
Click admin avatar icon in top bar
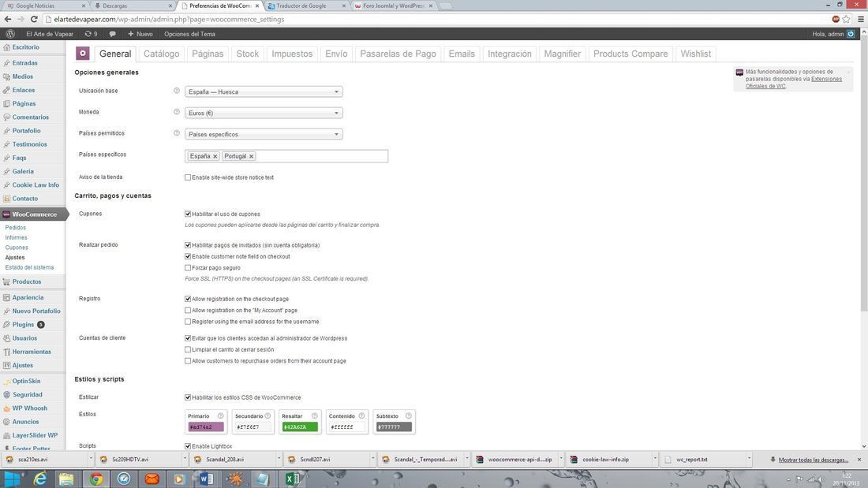(851, 34)
